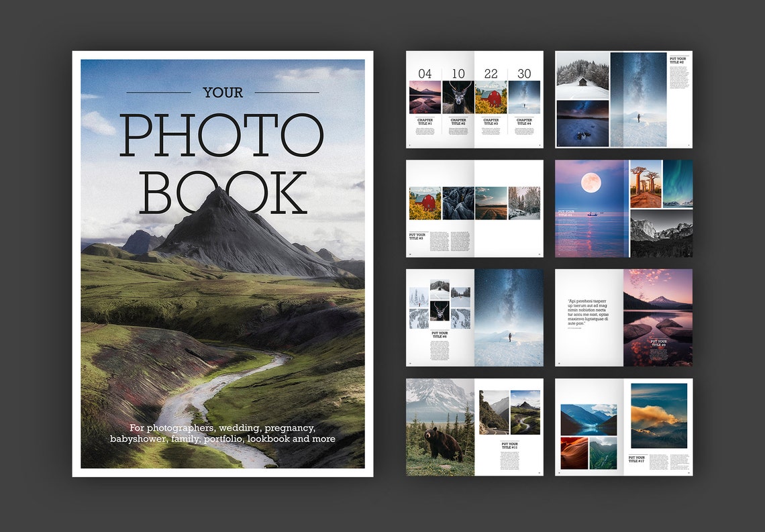Click the cover tagline about photographers and weddings
This screenshot has width=765, height=532.
[x=222, y=433]
